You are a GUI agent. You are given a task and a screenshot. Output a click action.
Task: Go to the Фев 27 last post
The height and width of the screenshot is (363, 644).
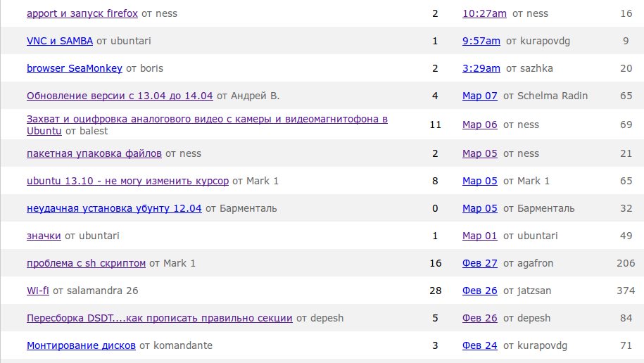[x=480, y=263]
